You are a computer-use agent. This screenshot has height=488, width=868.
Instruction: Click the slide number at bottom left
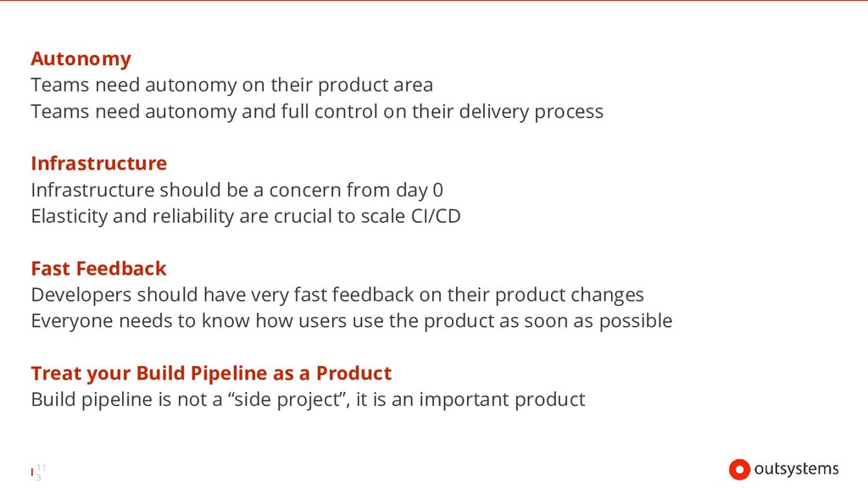[x=41, y=473]
